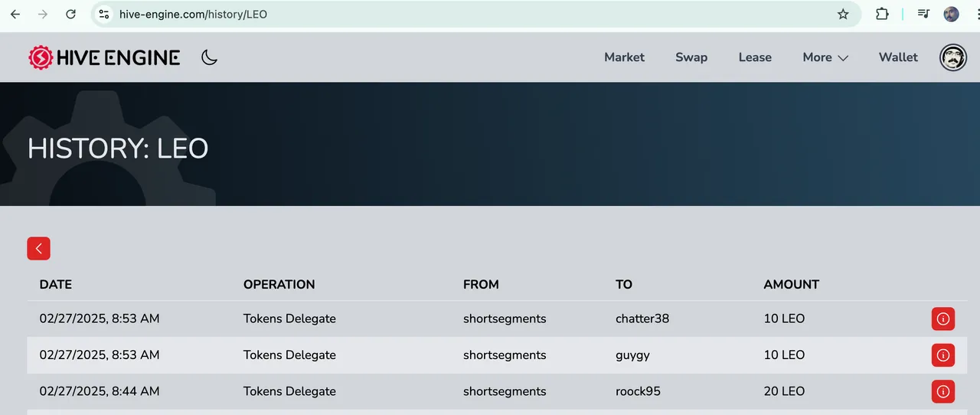Open the Market page
This screenshot has width=980, height=415.
(624, 57)
